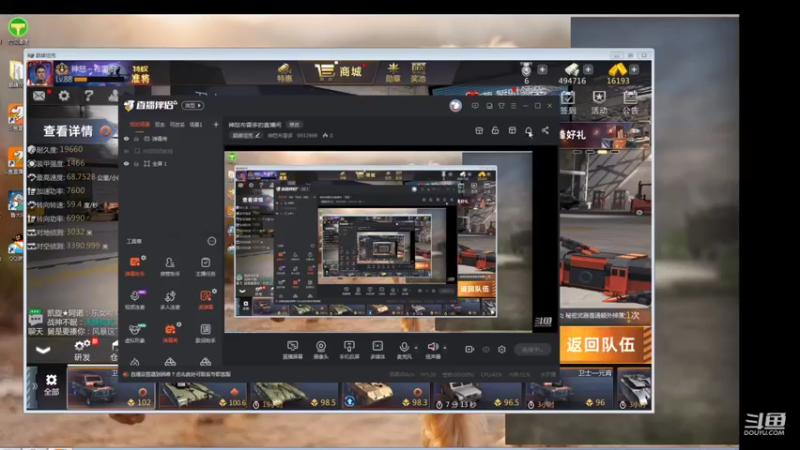
Task: Add currency with plus next to 494716
Action: point(588,69)
